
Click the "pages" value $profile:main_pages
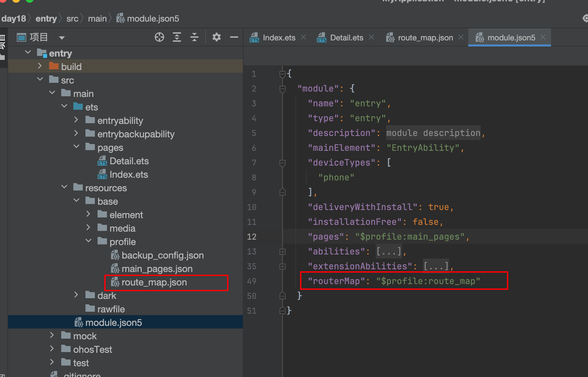click(x=410, y=237)
